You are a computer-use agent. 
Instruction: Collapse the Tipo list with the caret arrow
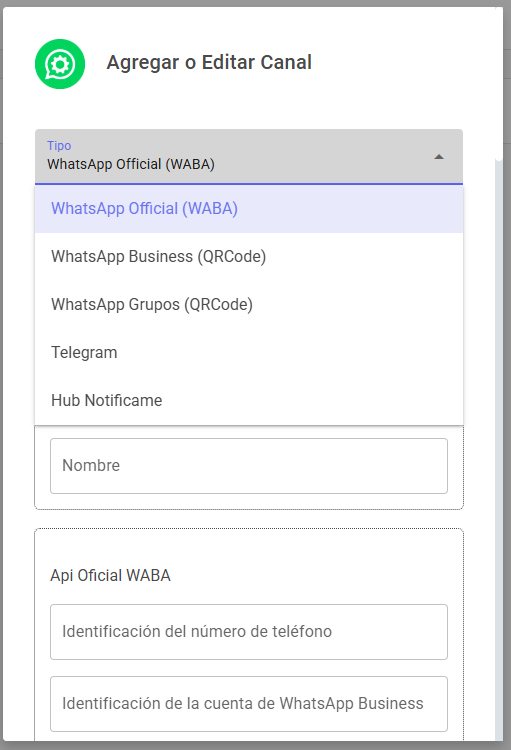(439, 157)
